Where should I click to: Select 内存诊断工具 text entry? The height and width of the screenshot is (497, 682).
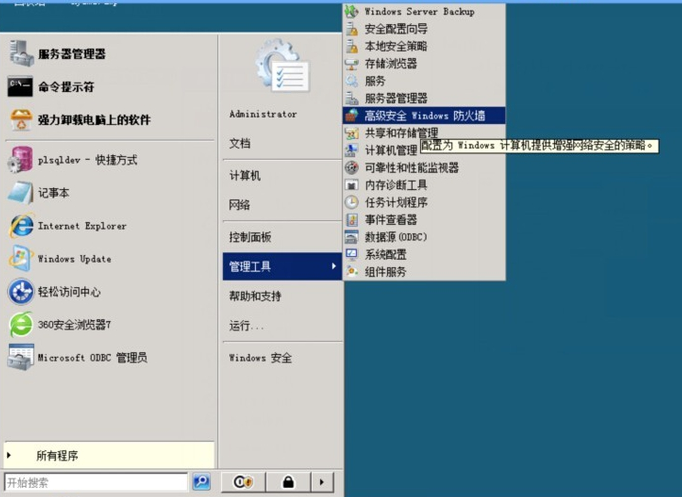(x=396, y=185)
